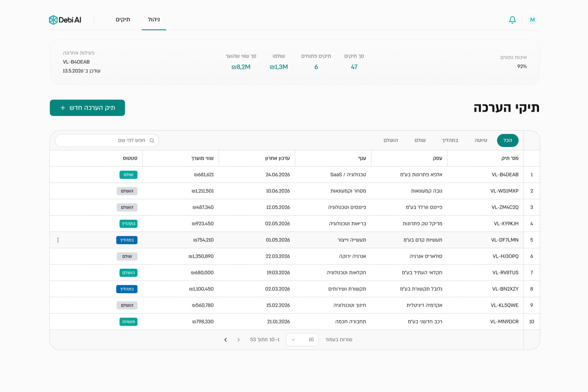Click the business name מדיקל טק פתרונות
Viewport: 588px width, 392px height.
pyautogui.click(x=423, y=224)
